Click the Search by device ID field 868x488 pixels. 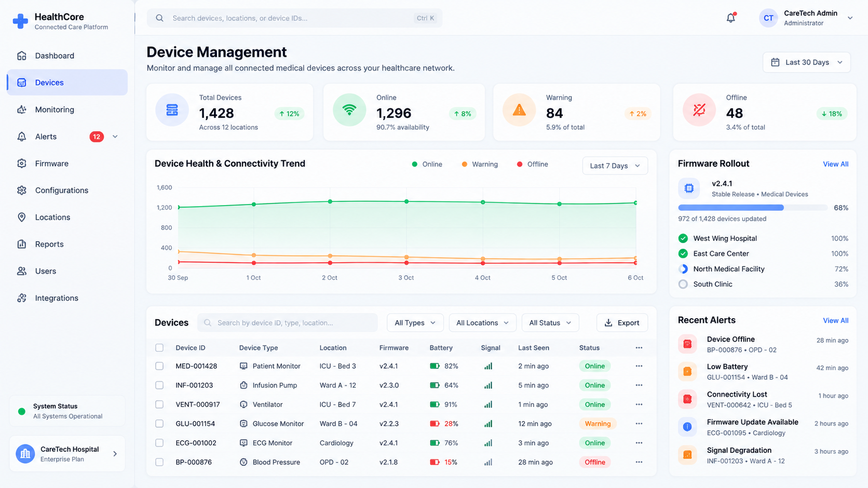point(287,323)
